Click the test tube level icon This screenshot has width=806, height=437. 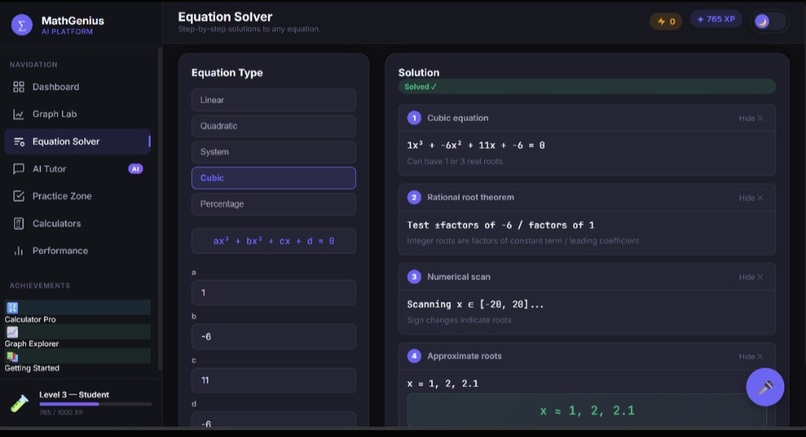[20, 403]
